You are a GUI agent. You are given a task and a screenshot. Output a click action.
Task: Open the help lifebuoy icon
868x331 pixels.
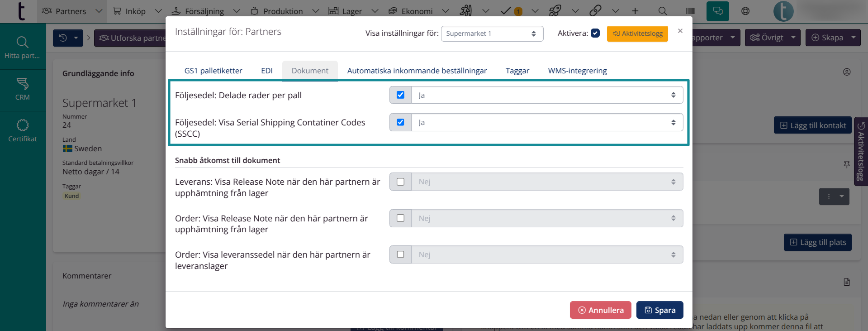tap(745, 11)
